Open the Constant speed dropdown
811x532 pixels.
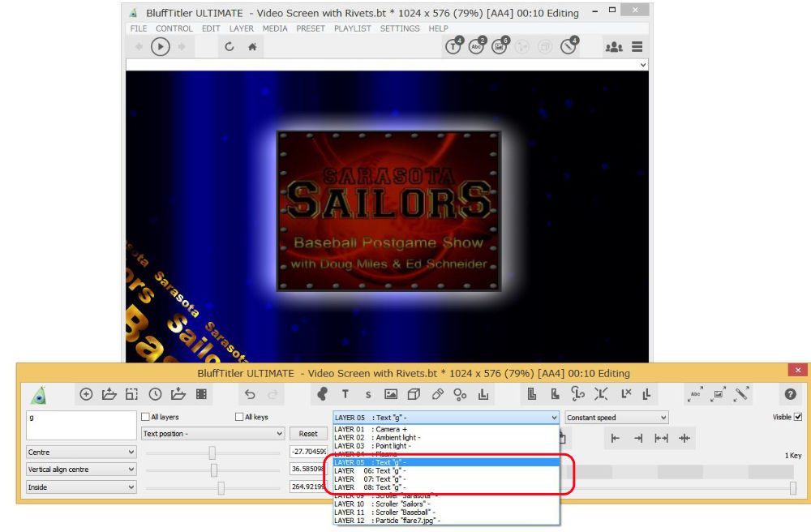pyautogui.click(x=616, y=417)
